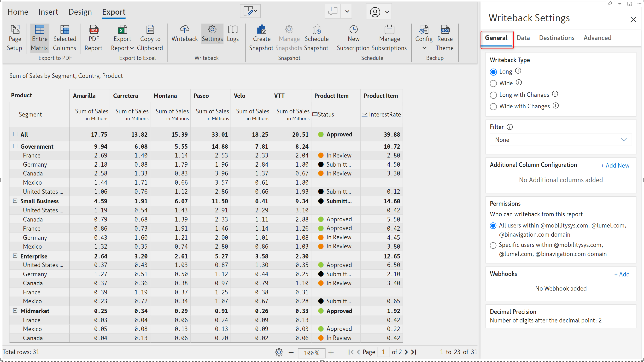Click the Reuse Theme JSON icon
Screen dimensions: 644x362
click(445, 30)
